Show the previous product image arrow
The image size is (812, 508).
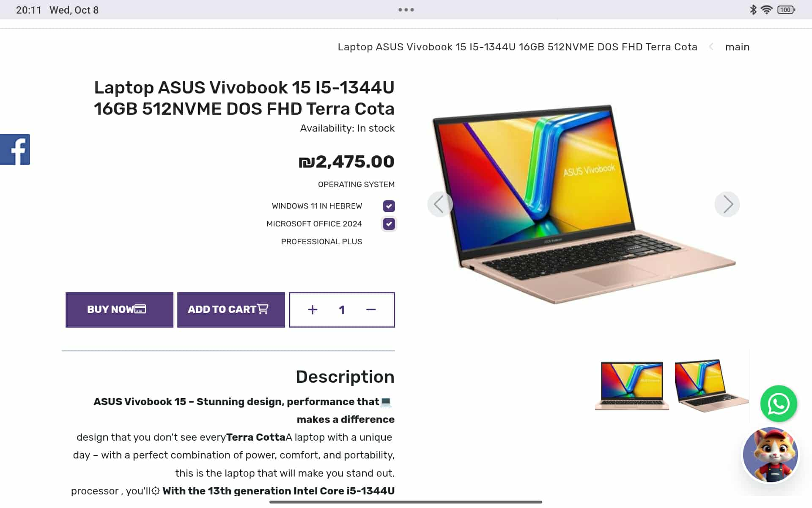pos(440,204)
